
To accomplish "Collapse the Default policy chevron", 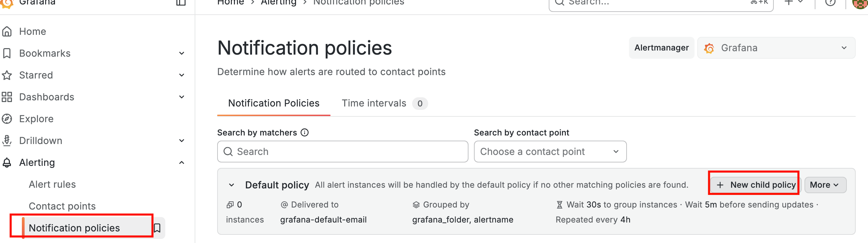I will (x=232, y=185).
